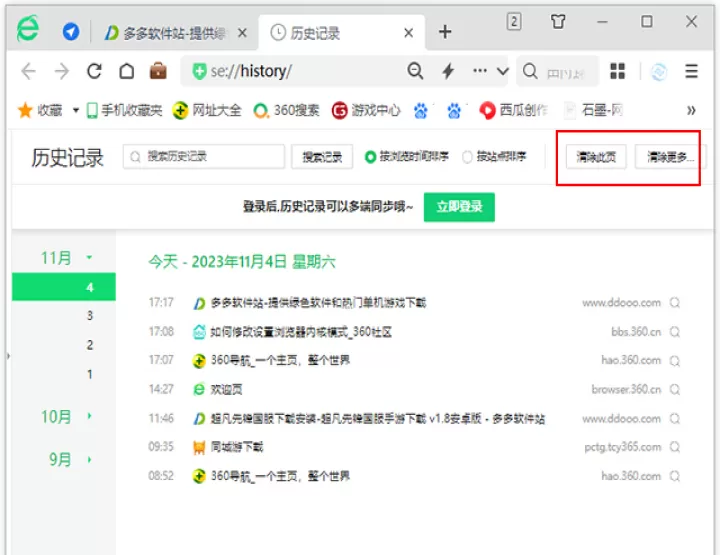This screenshot has width=720, height=555.
Task: Open 游戏中心 bookmark
Action: [366, 110]
